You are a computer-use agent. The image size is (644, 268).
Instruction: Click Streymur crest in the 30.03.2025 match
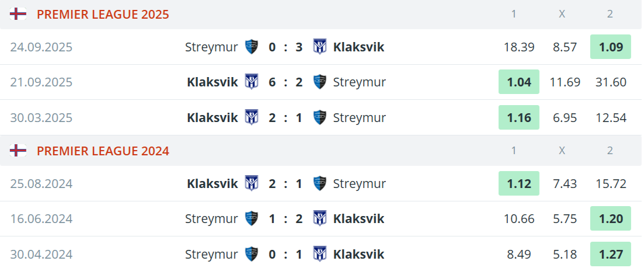click(319, 117)
